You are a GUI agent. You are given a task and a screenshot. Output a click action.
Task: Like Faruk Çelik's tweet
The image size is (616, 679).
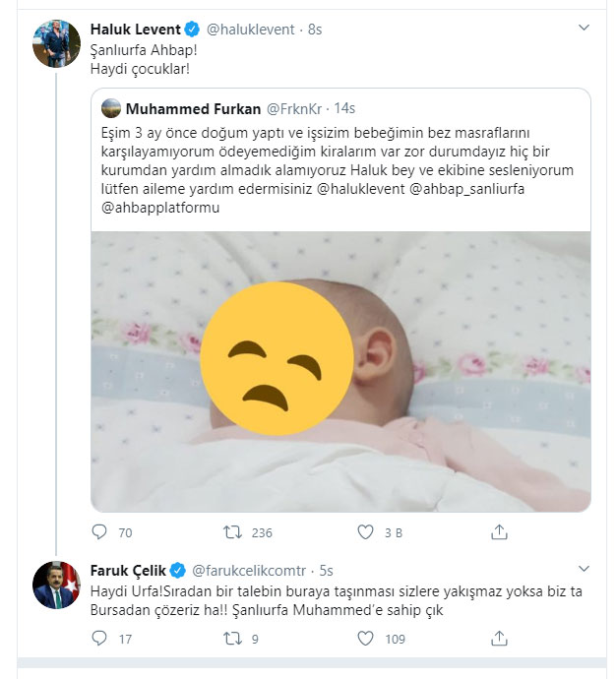[366, 638]
